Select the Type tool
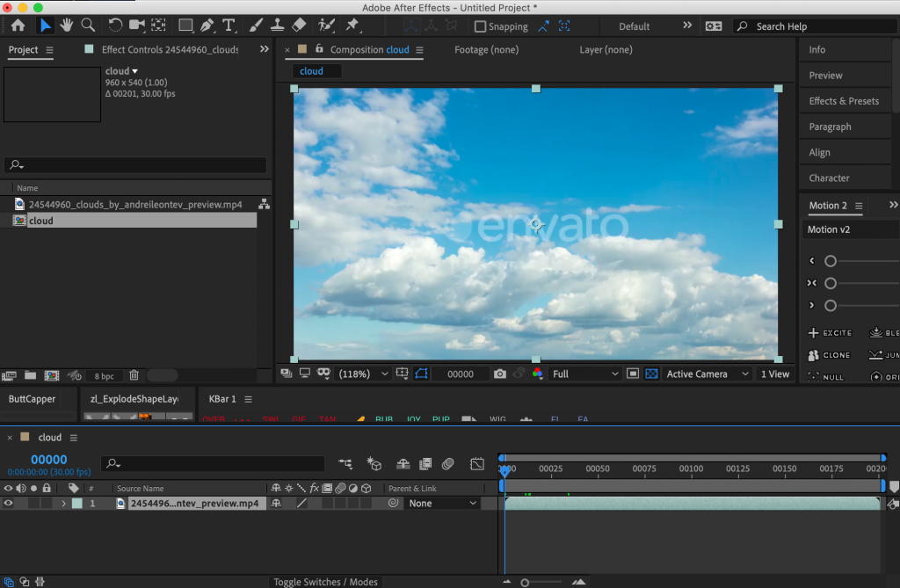Viewport: 900px width, 588px height. point(229,25)
